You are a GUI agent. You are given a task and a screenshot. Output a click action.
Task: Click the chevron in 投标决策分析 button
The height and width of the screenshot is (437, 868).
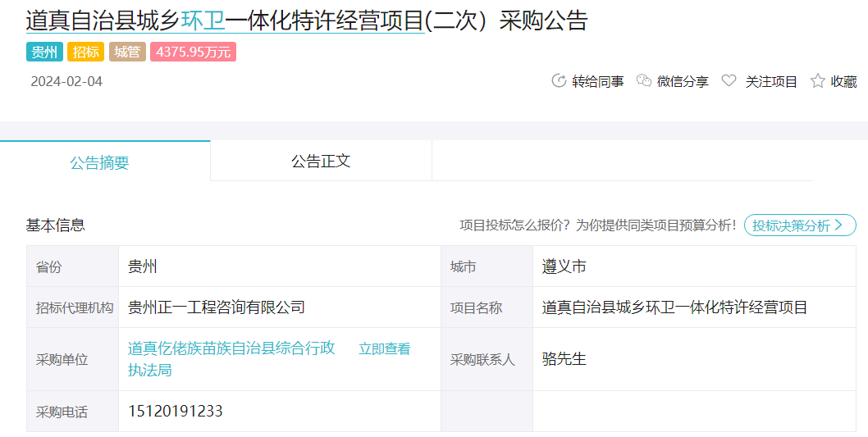(838, 225)
